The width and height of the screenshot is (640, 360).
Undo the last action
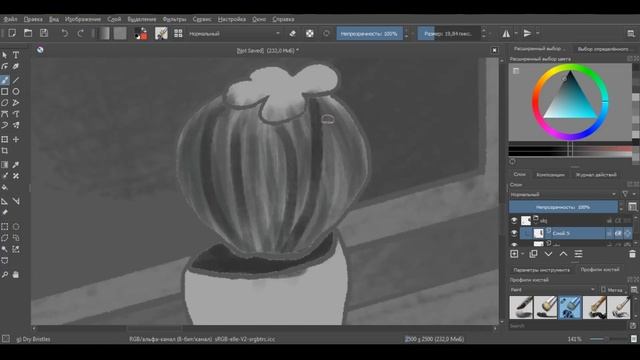tap(64, 33)
